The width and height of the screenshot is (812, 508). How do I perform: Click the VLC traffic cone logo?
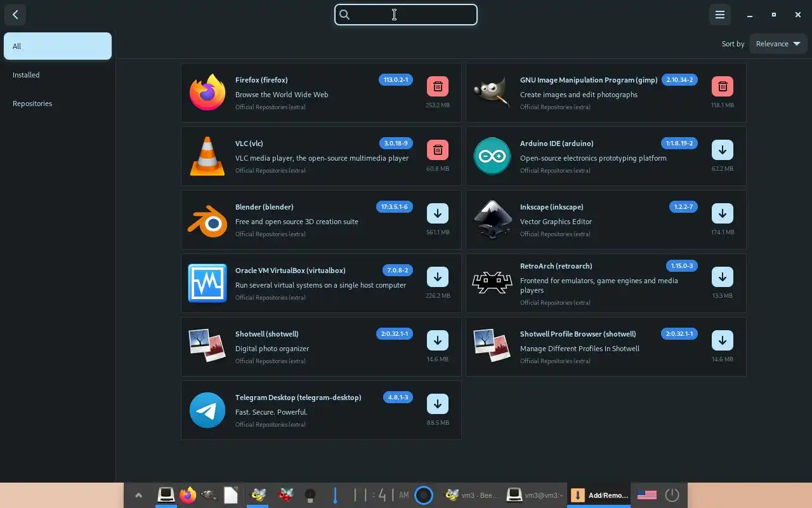[x=207, y=156]
